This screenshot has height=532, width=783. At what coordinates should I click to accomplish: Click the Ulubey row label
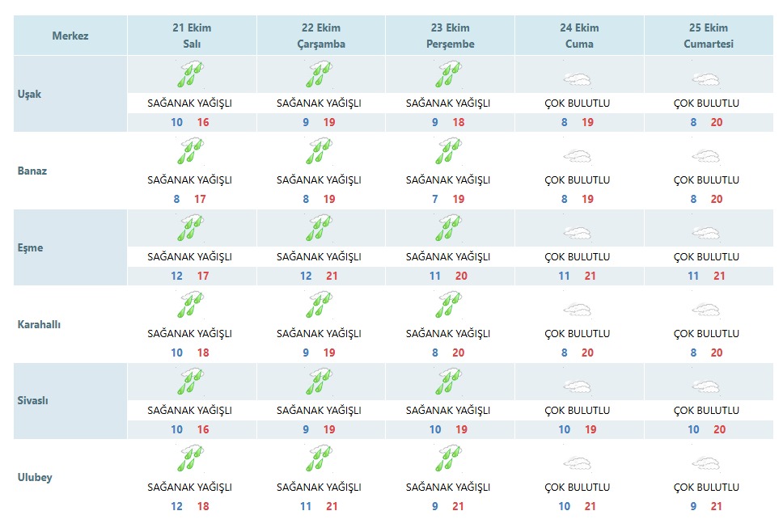[35, 478]
